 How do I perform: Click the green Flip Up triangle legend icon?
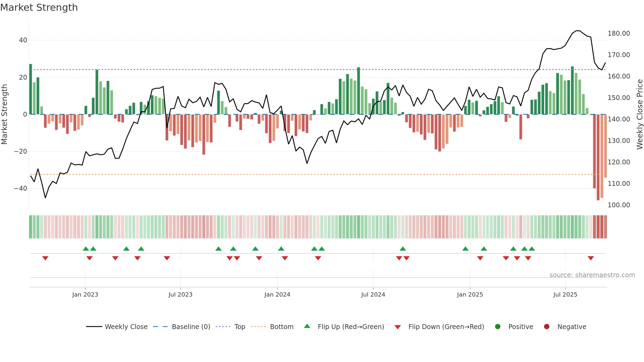[307, 326]
